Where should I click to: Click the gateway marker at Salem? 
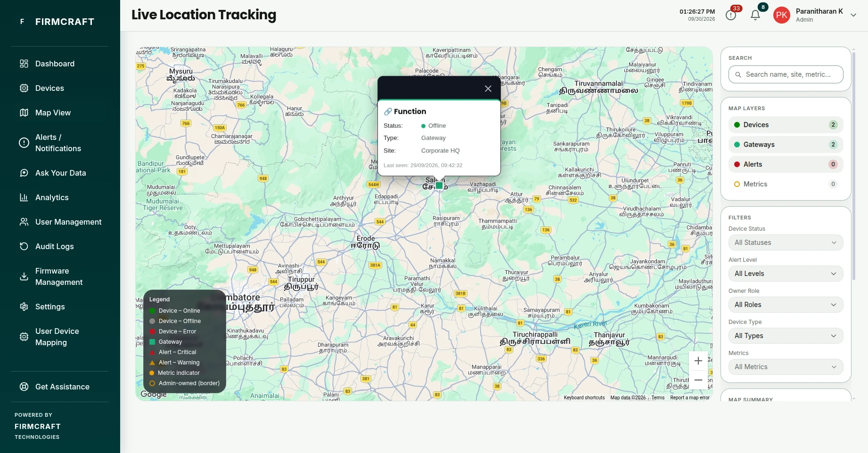439,186
